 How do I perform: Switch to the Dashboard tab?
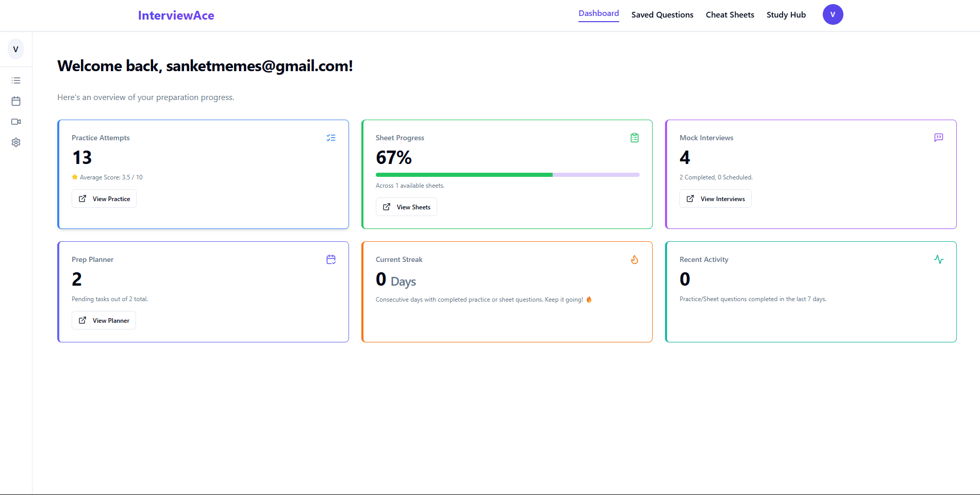pyautogui.click(x=599, y=13)
